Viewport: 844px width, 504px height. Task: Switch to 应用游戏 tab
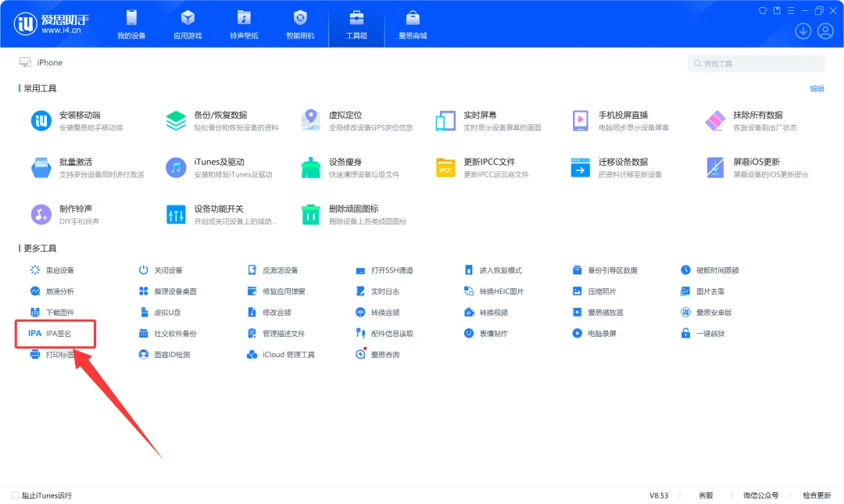click(188, 24)
